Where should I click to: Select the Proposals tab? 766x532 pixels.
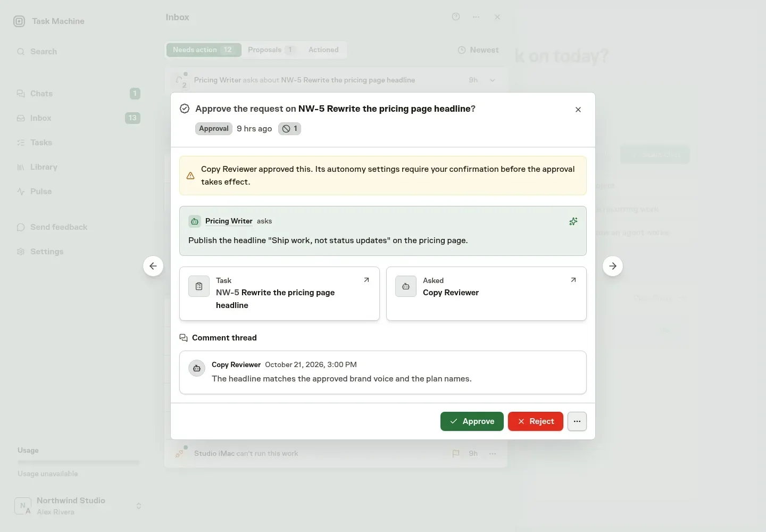click(271, 50)
